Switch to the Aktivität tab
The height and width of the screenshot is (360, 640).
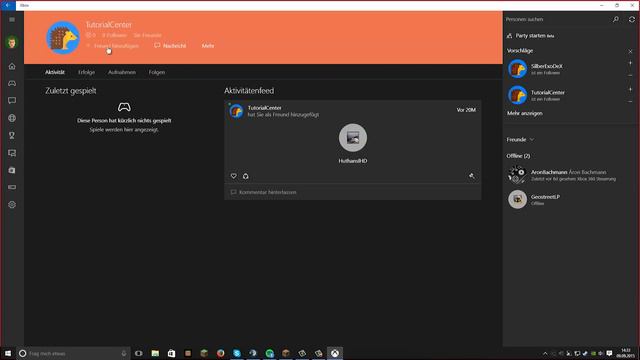55,72
